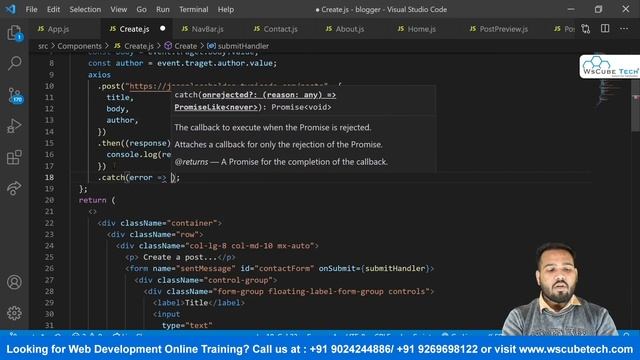Image resolution: width=640 pixels, height=360 pixels.
Task: Click the .catch(error => text
Action: click(132, 178)
